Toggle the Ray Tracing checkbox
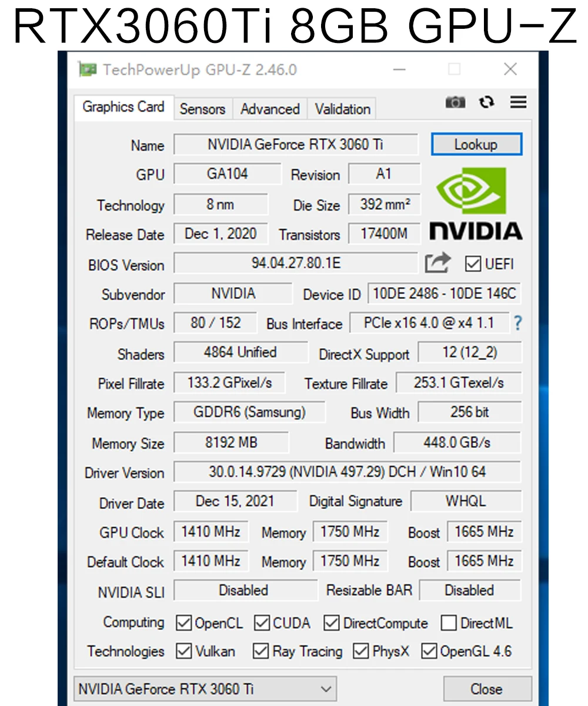This screenshot has height=706, width=588. coord(260,651)
